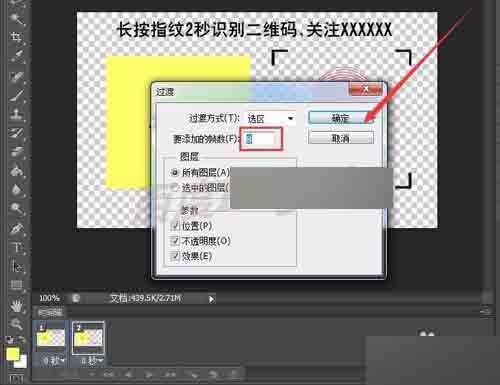The width and height of the screenshot is (500, 385).
Task: Select the Pen tool
Action: click(16, 229)
